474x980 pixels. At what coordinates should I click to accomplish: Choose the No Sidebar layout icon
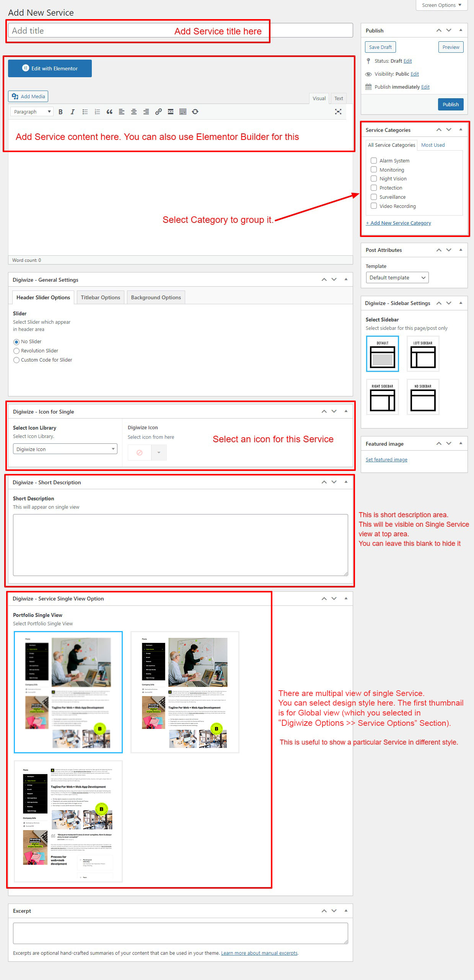(423, 397)
